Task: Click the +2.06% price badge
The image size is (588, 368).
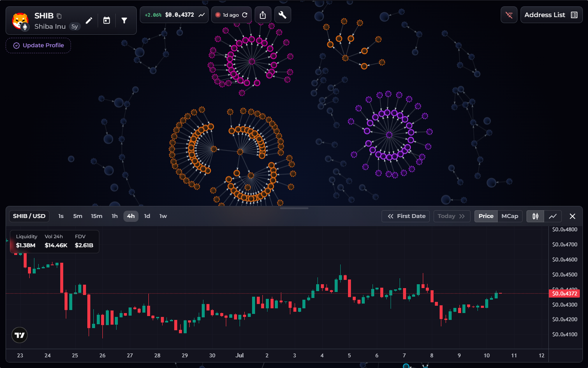Action: [153, 15]
